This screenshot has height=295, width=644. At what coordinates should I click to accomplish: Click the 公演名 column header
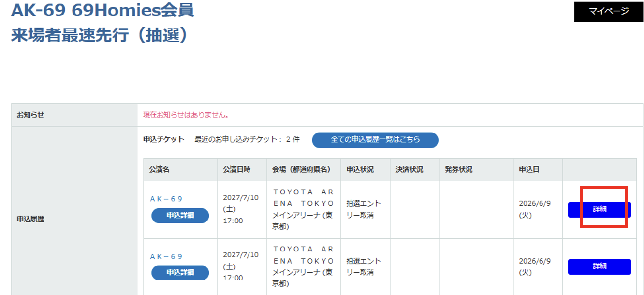(160, 170)
